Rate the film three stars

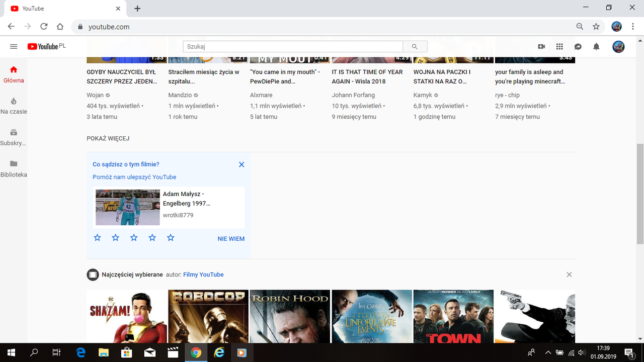[134, 238]
